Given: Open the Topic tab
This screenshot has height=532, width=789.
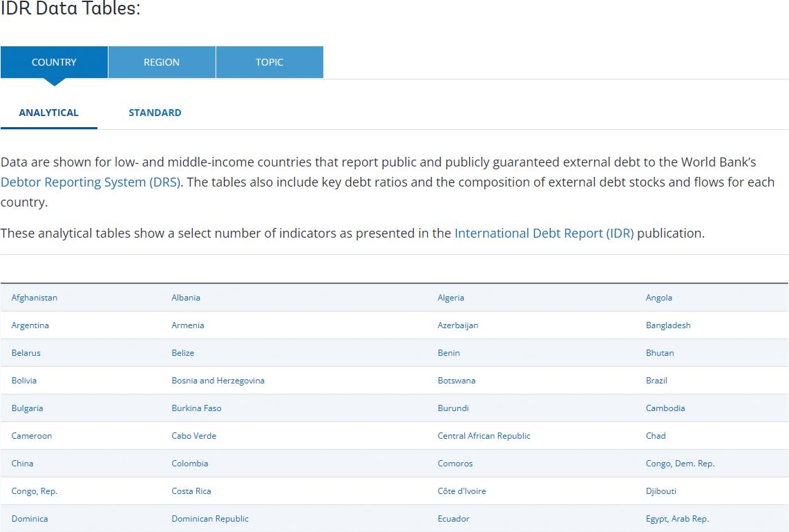Looking at the screenshot, I should (x=269, y=62).
